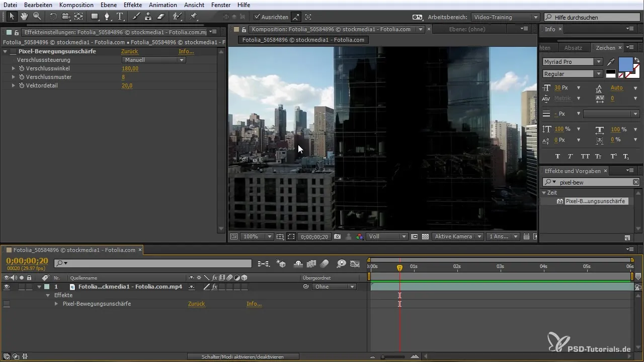Screen dimensions: 644x362
Task: Toggle the Ausrichten checkbox
Action: 257,17
